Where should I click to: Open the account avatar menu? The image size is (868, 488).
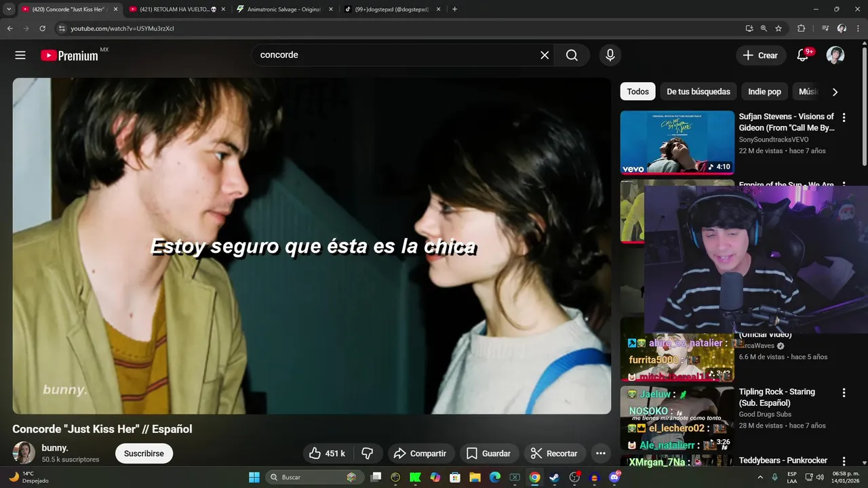tap(835, 56)
